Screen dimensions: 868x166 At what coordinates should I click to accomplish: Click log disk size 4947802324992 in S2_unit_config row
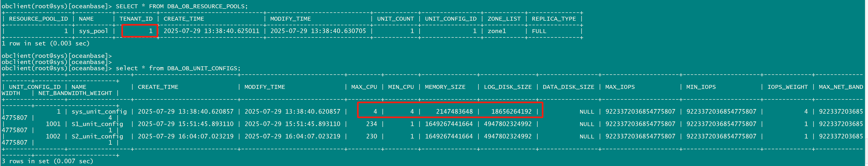[508, 136]
